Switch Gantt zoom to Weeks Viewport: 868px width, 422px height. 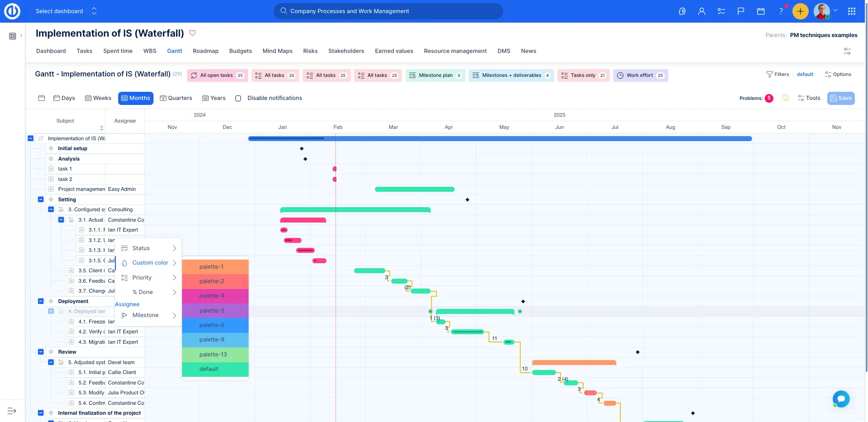click(x=98, y=98)
